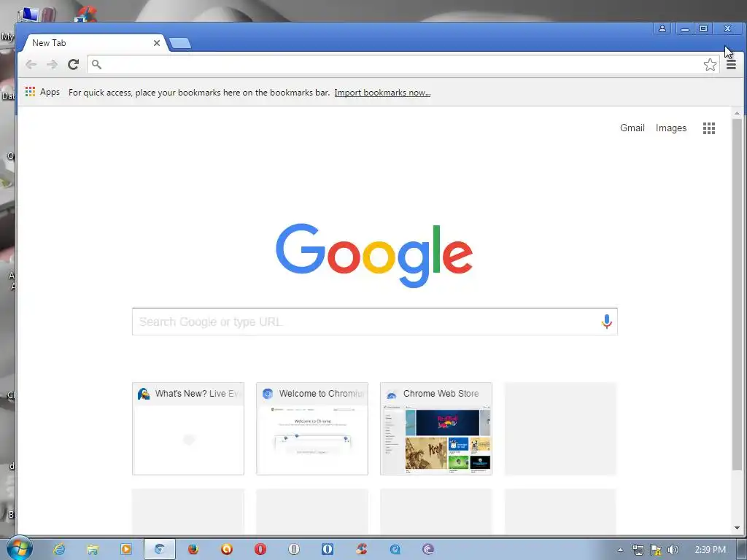Select the active Chromium taskbar button
The image size is (747, 560).
tap(160, 549)
